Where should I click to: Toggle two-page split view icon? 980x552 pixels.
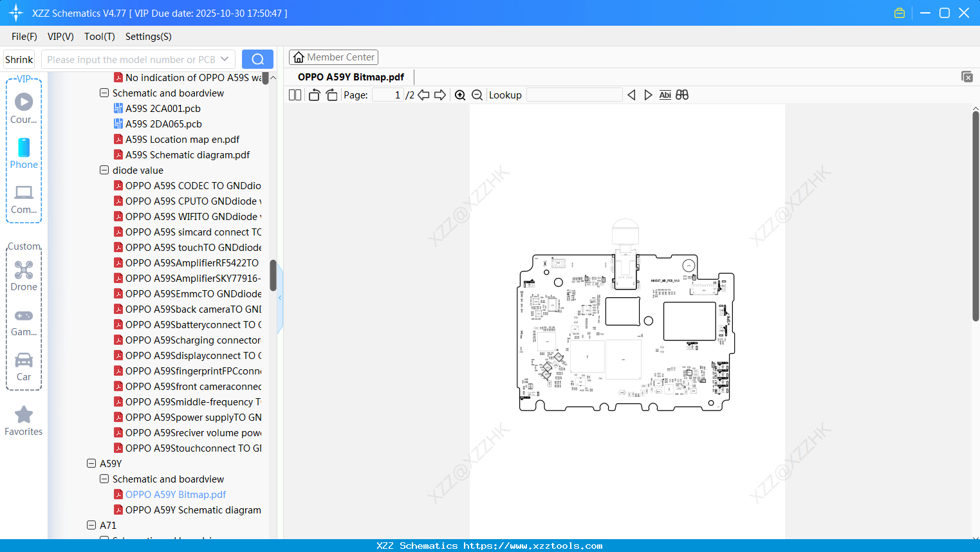[x=295, y=95]
